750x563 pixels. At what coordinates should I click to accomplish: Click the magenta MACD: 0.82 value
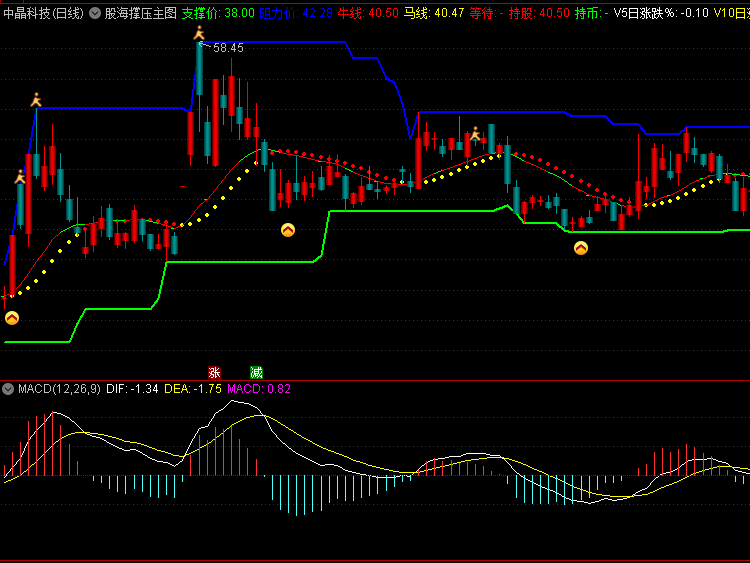click(259, 389)
